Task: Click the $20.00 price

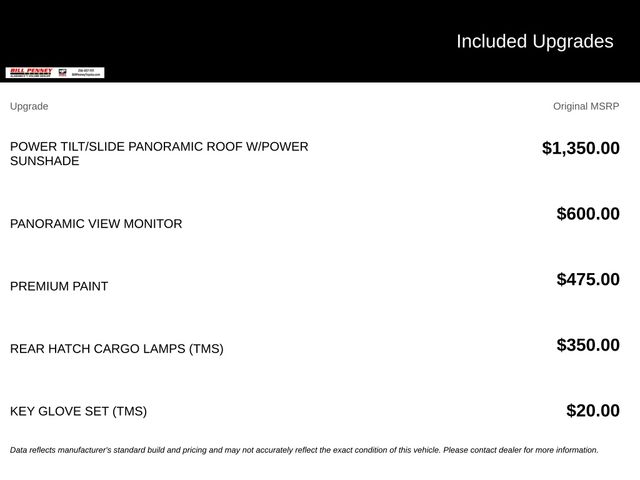Action: [x=593, y=411]
